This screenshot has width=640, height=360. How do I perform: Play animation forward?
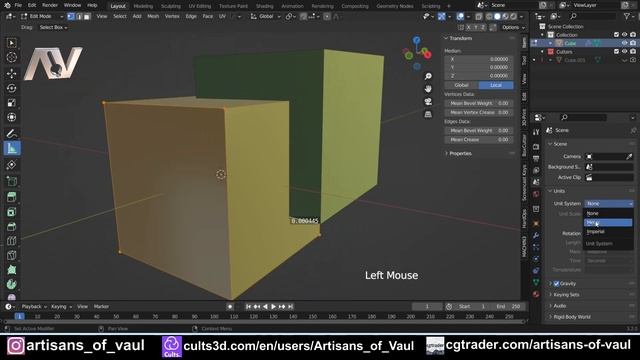(273, 307)
